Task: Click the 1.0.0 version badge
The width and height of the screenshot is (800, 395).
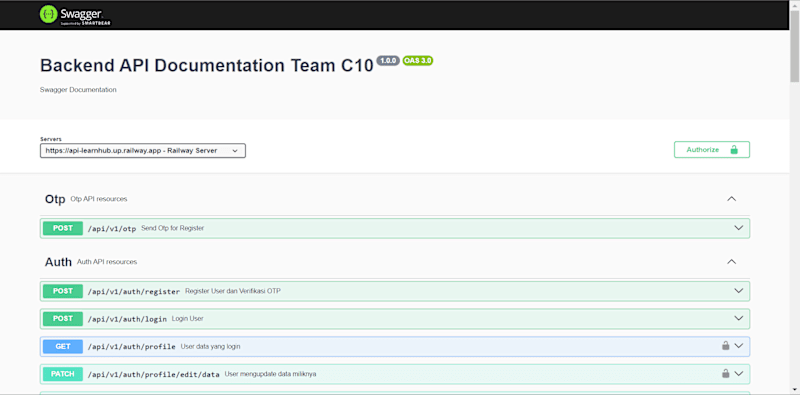Action: (x=388, y=60)
